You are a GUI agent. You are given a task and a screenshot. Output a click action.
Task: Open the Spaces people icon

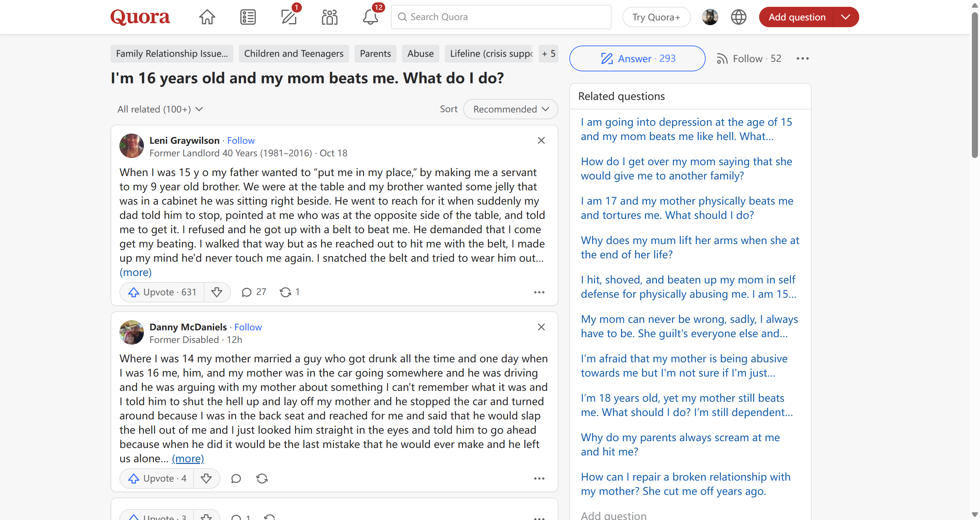[329, 17]
